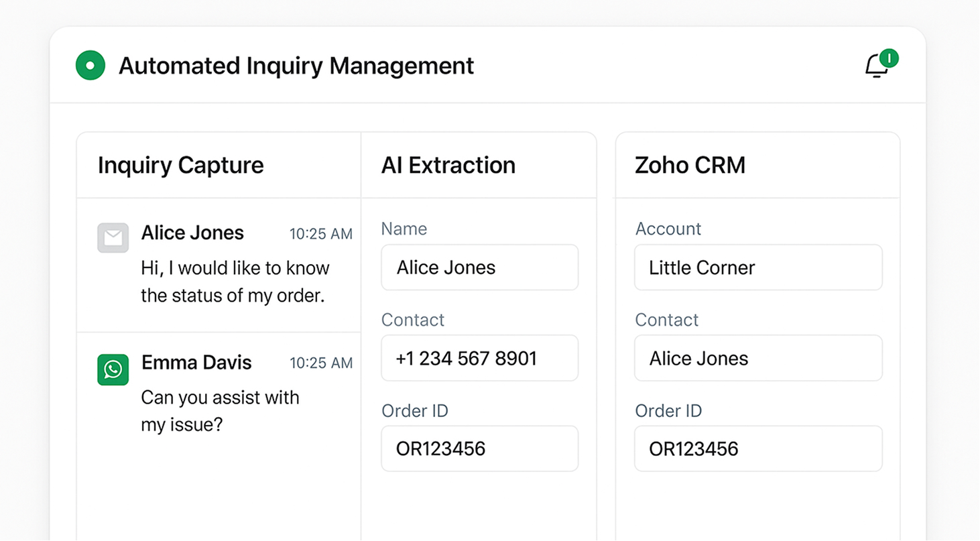Click the Contact field in Zoho CRM
980x541 pixels.
coord(757,358)
